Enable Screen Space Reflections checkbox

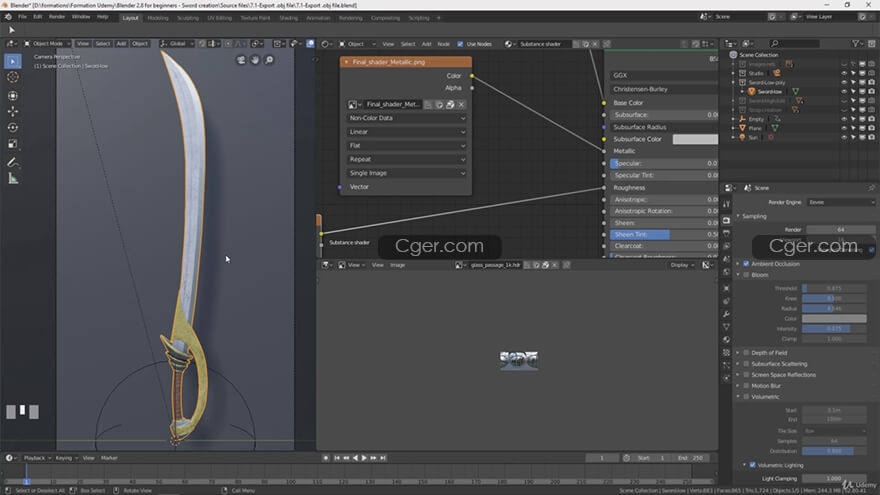click(x=746, y=374)
